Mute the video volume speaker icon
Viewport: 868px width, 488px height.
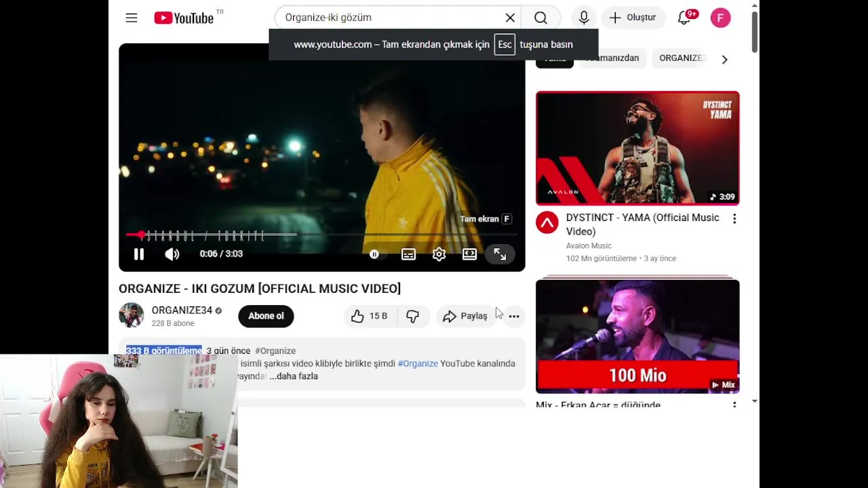[x=172, y=254]
